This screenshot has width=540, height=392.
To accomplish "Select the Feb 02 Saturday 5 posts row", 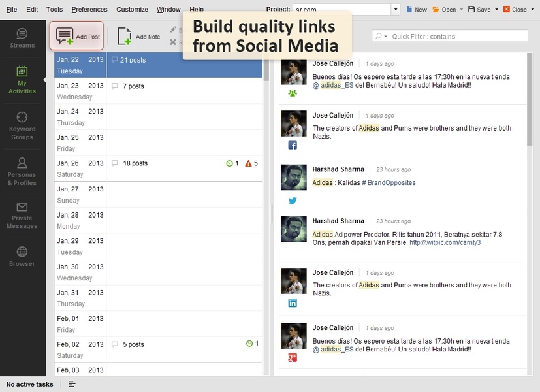I will (x=159, y=350).
